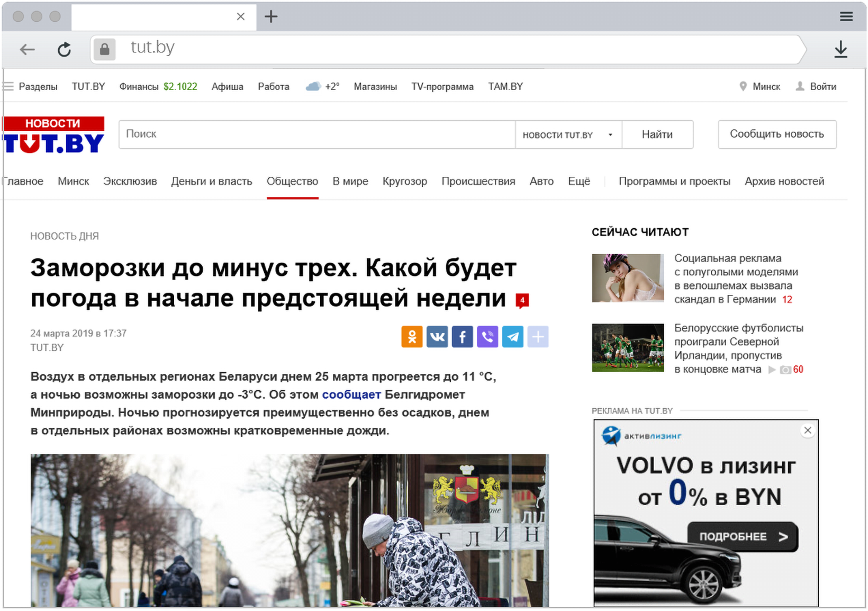
Task: Click the Сообщить новость button
Action: 777,134
